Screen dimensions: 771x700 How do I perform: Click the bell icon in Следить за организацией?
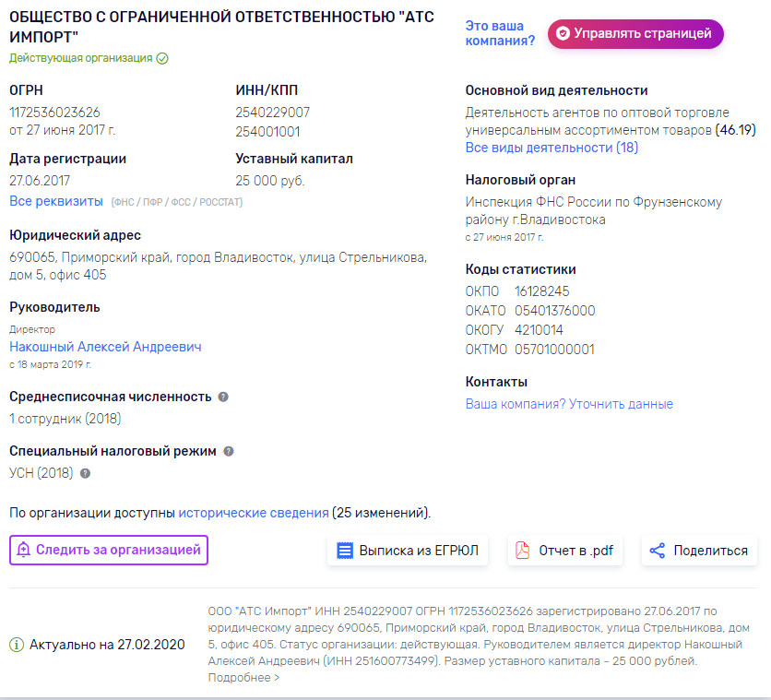[23, 551]
